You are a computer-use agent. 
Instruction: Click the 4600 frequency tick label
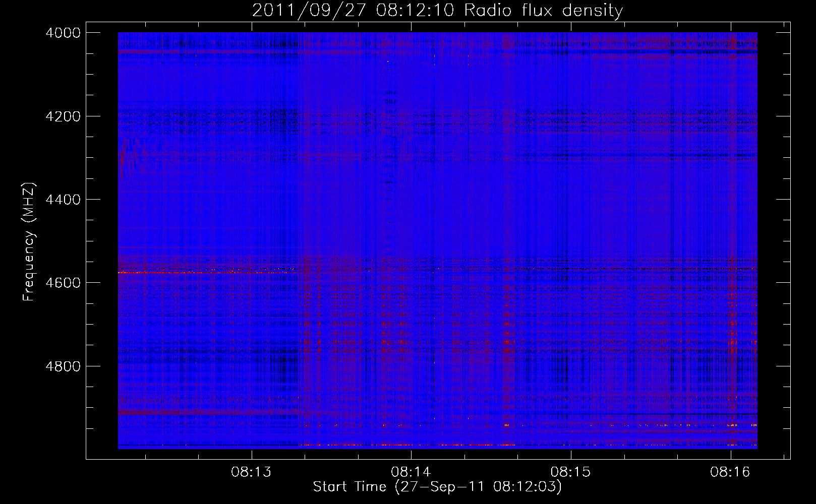[63, 283]
